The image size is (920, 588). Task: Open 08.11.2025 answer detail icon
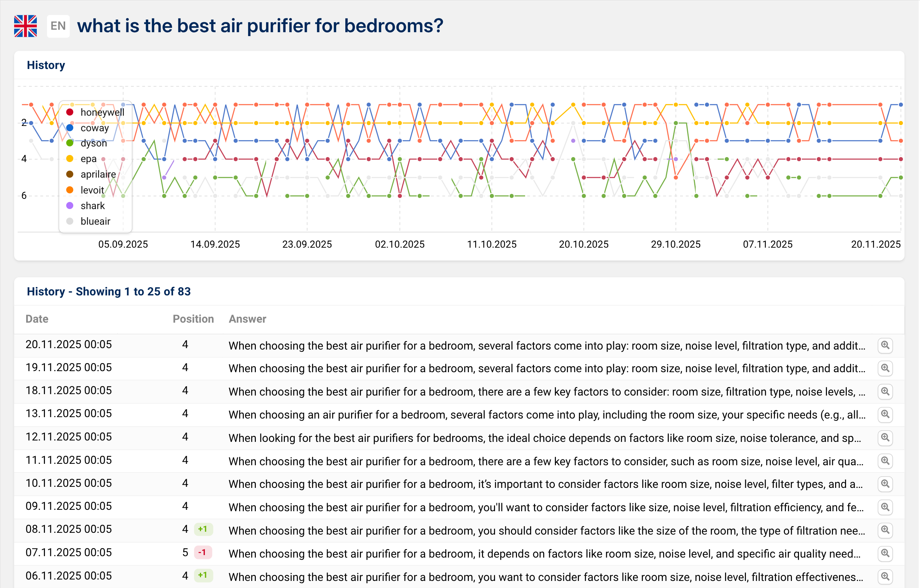885,530
